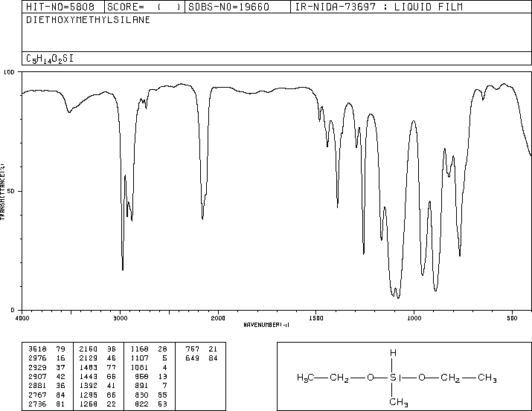The height and width of the screenshot is (411, 532).
Task: Click transmittance value 5 beside 1107
Action: click(164, 357)
